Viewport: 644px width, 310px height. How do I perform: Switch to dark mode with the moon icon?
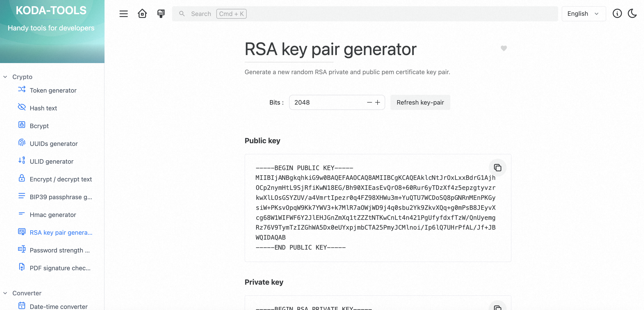pyautogui.click(x=632, y=14)
